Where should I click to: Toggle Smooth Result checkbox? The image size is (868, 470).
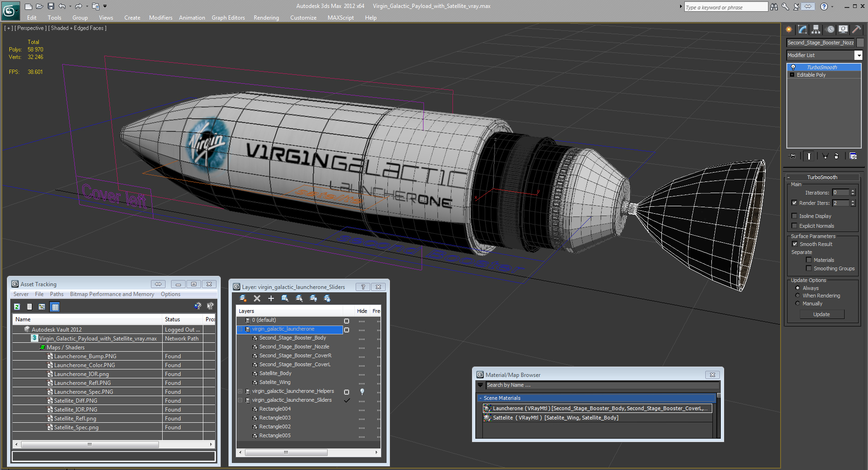coord(795,244)
